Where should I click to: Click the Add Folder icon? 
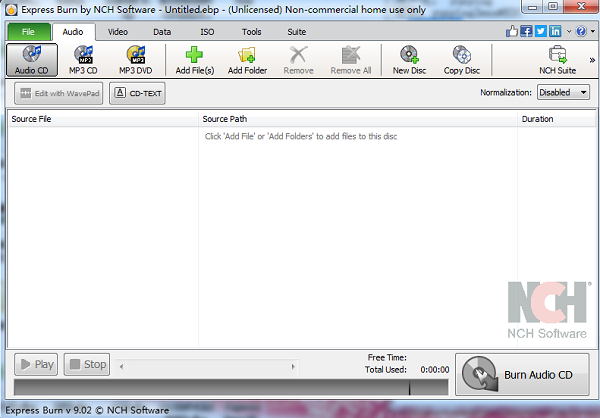tap(247, 55)
